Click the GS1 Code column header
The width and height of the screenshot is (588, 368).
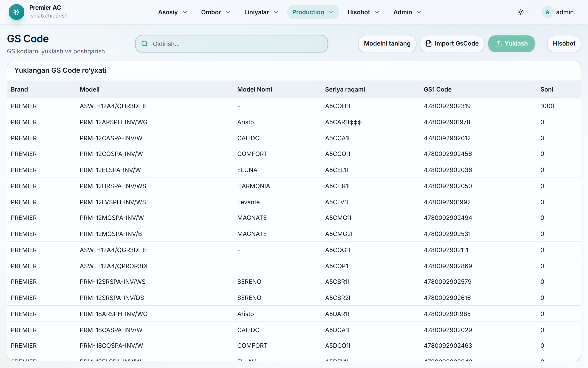pos(438,89)
